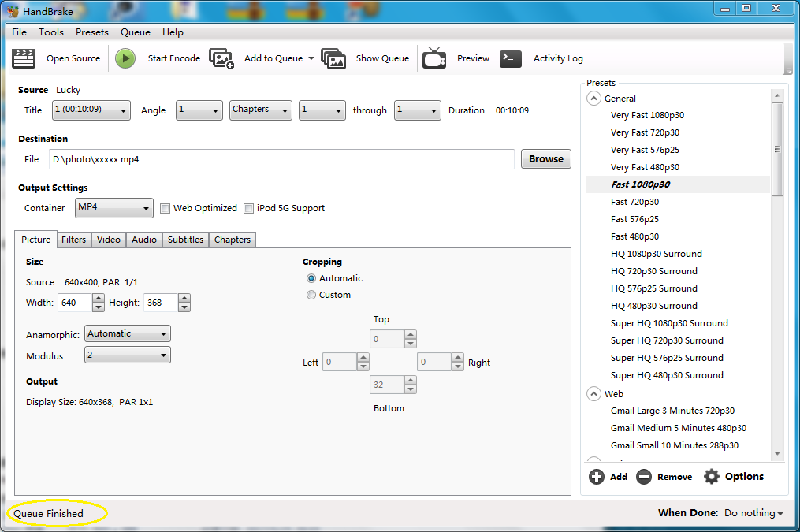Screen dimensions: 800x532
Task: Select the Gmail Small 10 Minutes 288p30 preset
Action: (675, 445)
